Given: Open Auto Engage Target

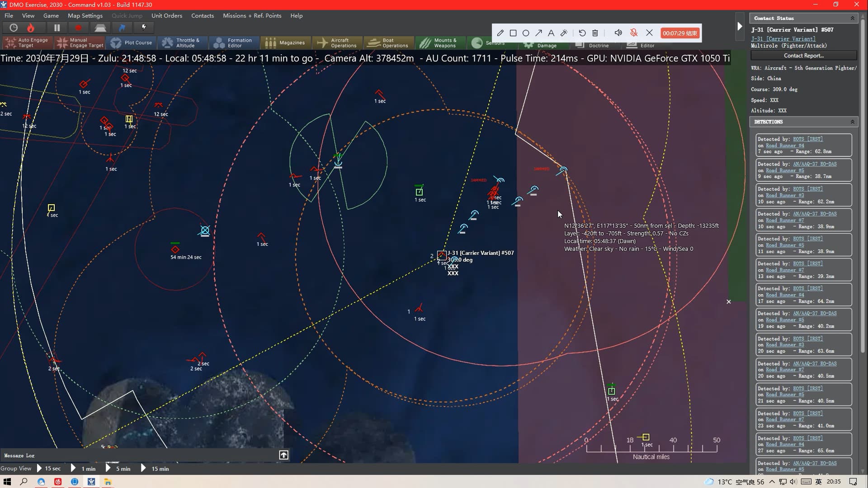Looking at the screenshot, I should (28, 42).
